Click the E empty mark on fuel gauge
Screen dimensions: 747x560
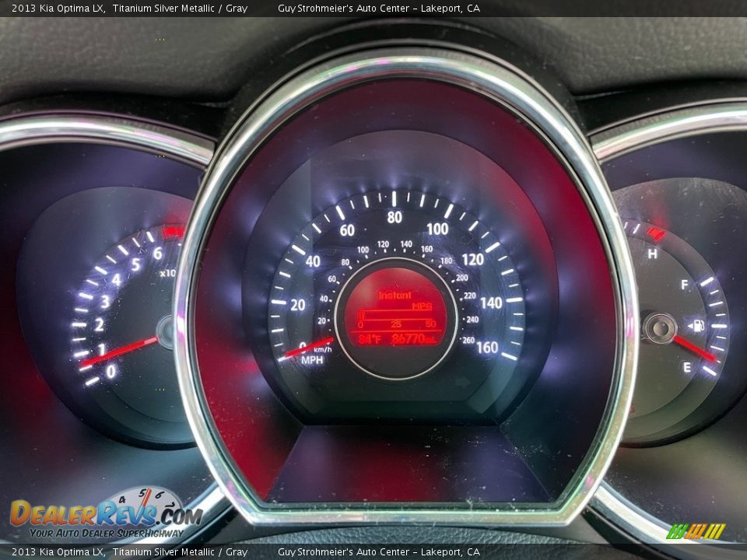tap(686, 367)
